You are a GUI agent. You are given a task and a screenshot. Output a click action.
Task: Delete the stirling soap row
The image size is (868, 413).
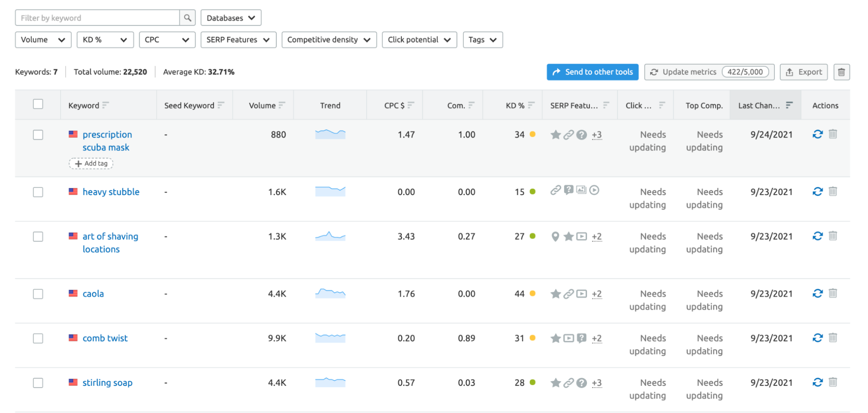tap(833, 382)
